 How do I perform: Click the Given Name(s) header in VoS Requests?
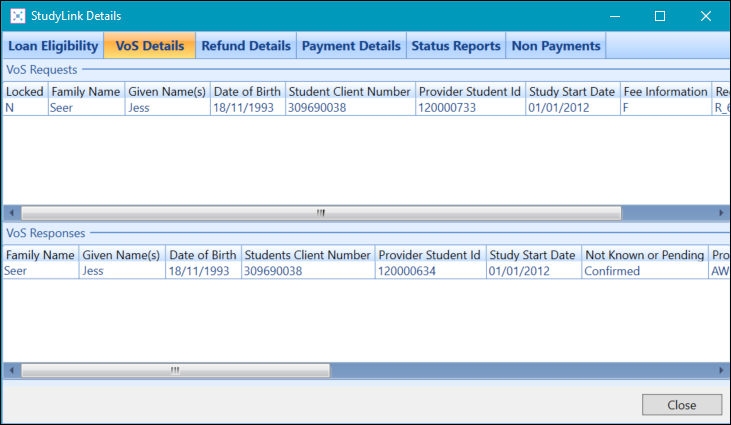[x=167, y=91]
